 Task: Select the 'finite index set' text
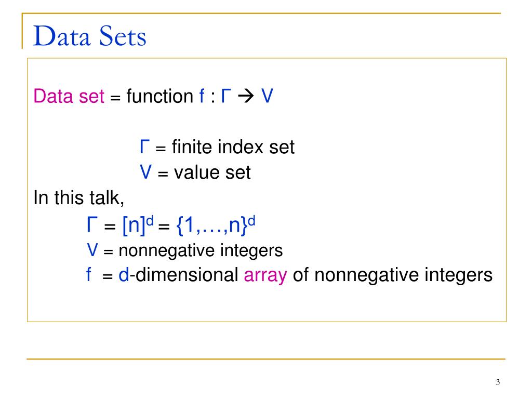[233, 147]
